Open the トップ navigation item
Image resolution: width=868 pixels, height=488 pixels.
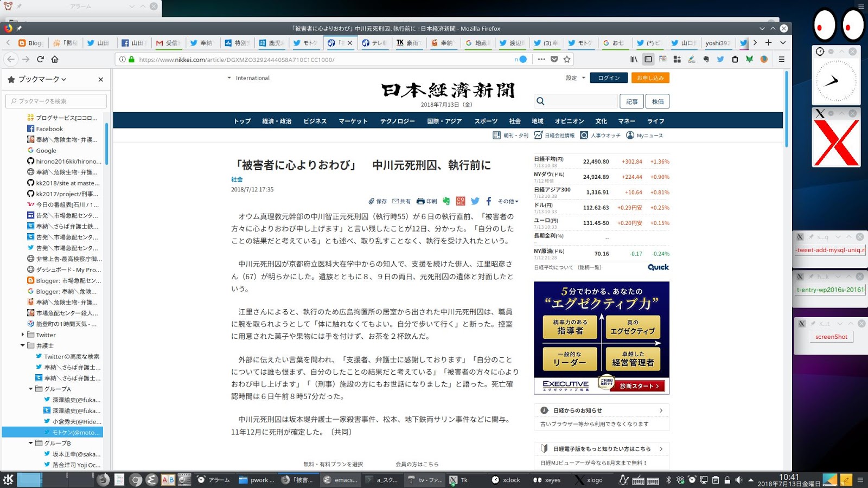242,121
